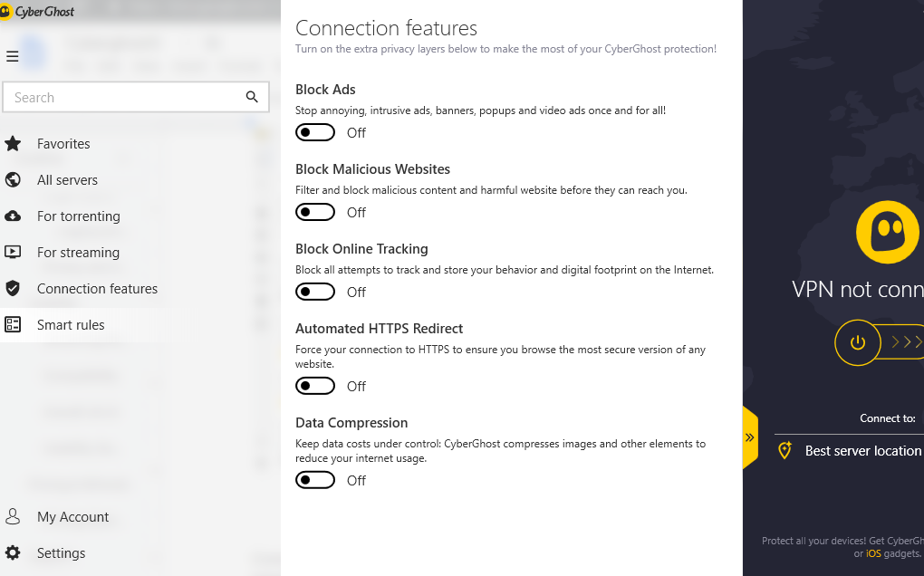Click the yellow ghost mascot icon

888,232
